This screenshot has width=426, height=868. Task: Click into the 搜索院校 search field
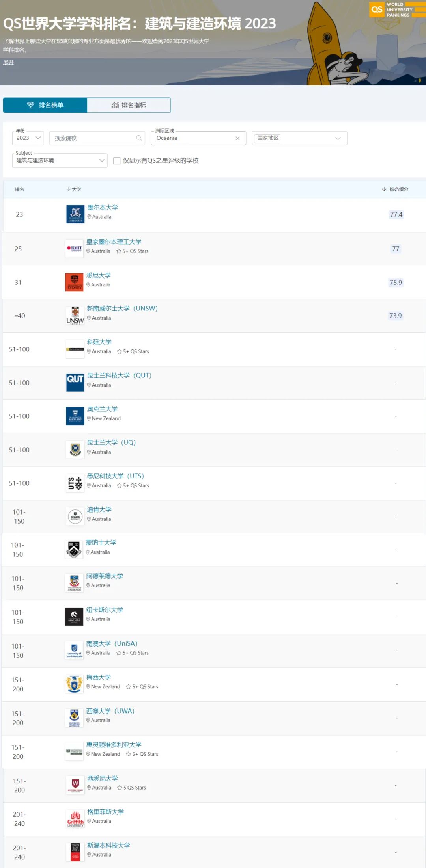(97, 138)
